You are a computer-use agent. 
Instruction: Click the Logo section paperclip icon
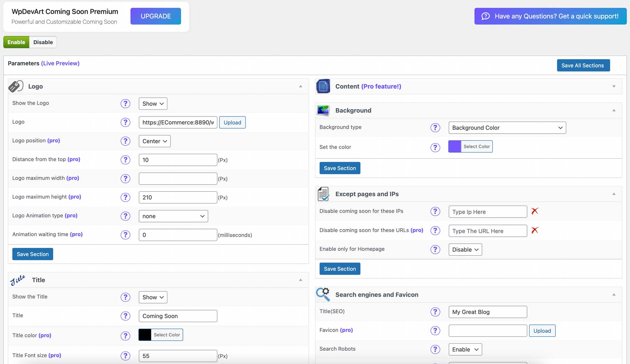click(x=16, y=86)
